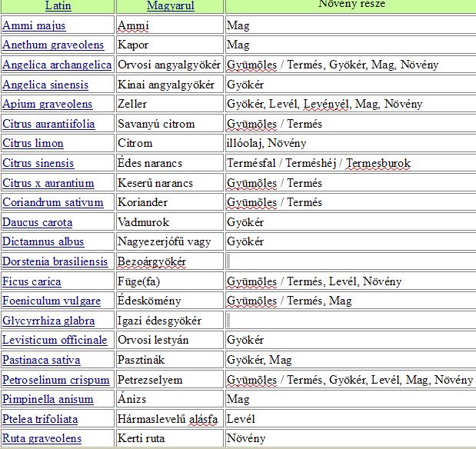The height and width of the screenshot is (449, 476).
Task: Click the Magyarul column header link
Action: 170,6
